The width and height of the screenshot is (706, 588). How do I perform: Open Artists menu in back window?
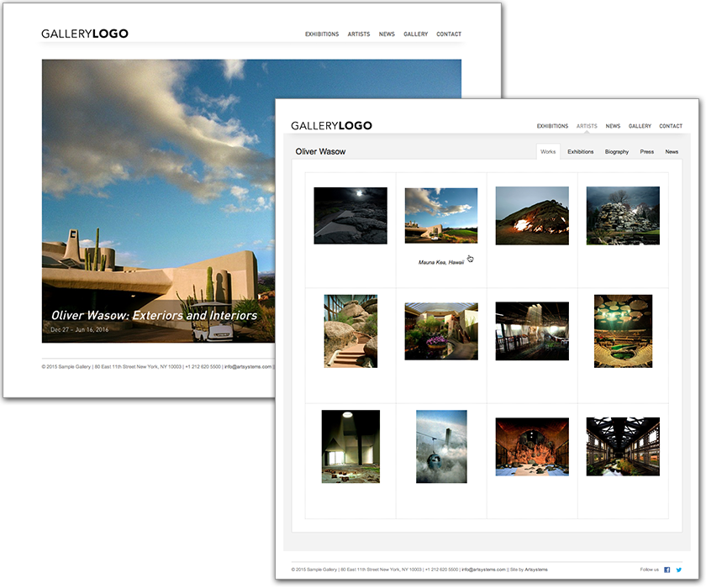[359, 34]
